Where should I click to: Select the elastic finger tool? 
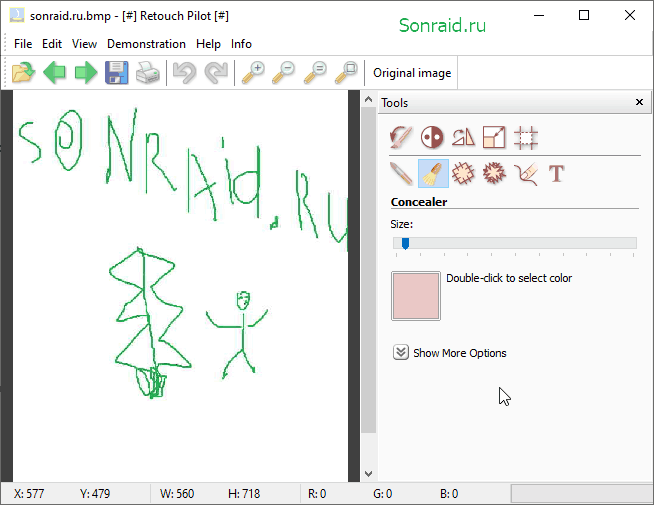(x=526, y=173)
